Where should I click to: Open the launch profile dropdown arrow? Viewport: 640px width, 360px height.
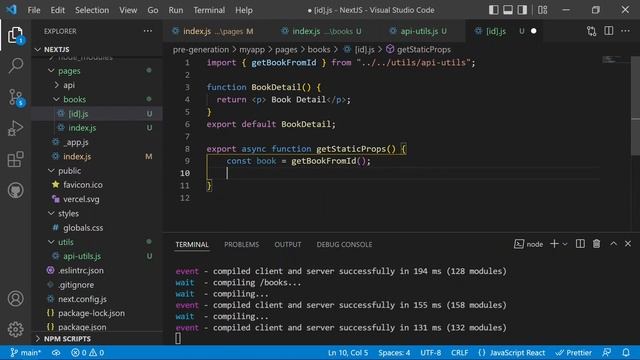pos(565,244)
